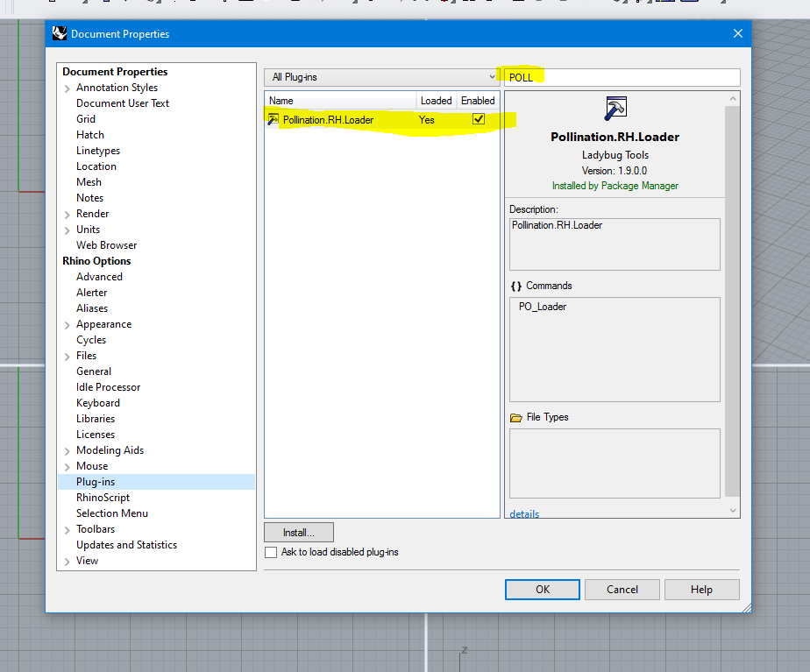The image size is (810, 672).
Task: Select Alerter under Rhino Options
Action: (91, 293)
